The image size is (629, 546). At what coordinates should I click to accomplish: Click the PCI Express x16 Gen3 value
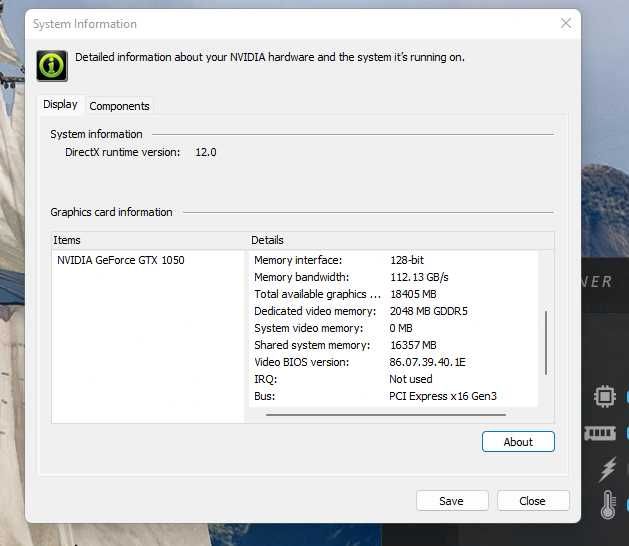(443, 396)
